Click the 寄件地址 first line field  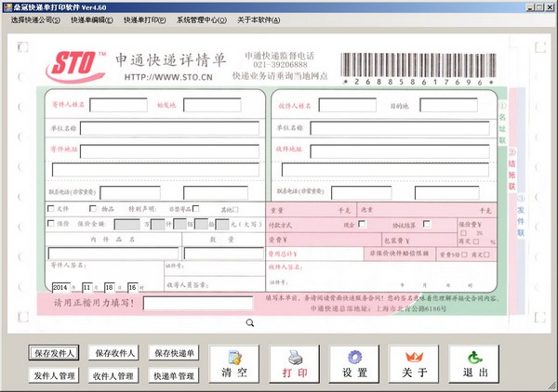[x=170, y=151]
